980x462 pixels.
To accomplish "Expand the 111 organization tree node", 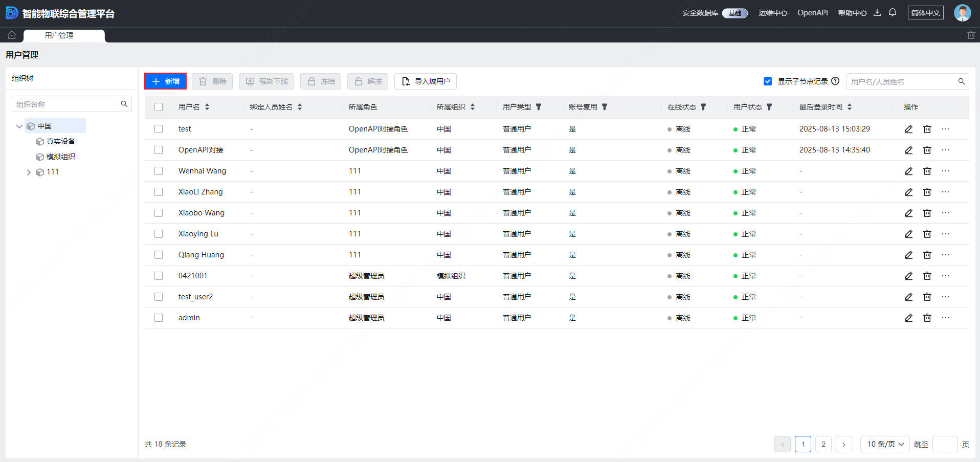I will click(x=29, y=172).
